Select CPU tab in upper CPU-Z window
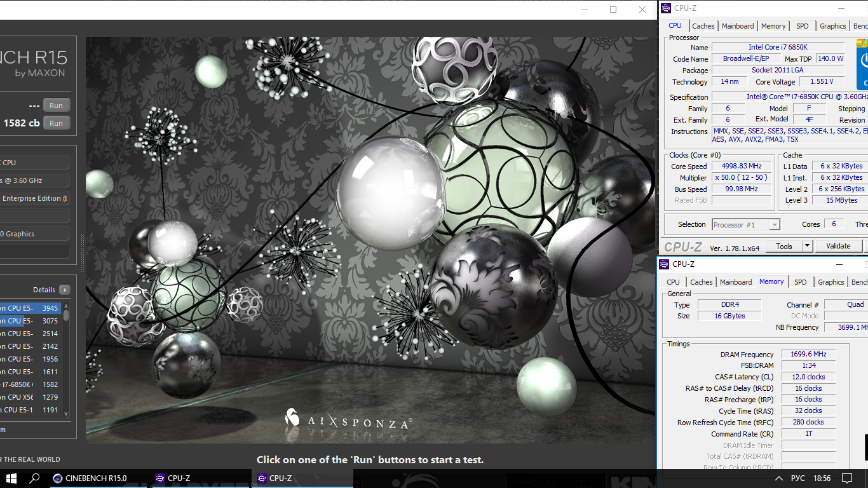This screenshot has height=488, width=868. click(675, 25)
